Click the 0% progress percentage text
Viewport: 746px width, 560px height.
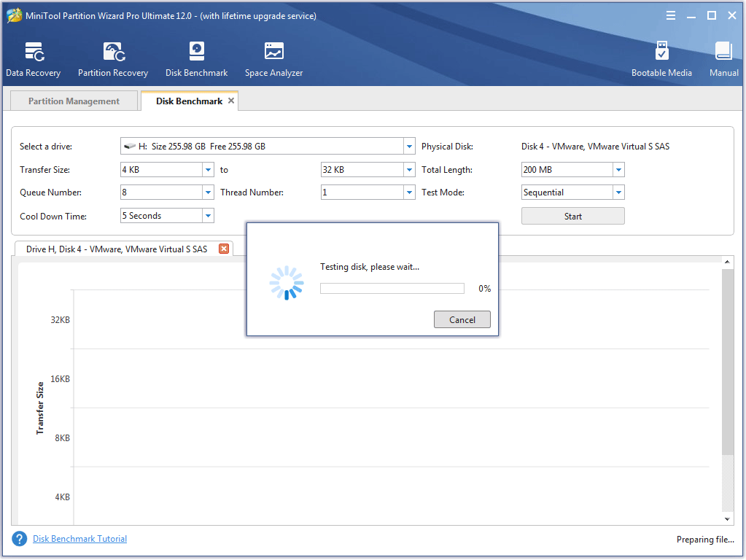click(x=485, y=288)
